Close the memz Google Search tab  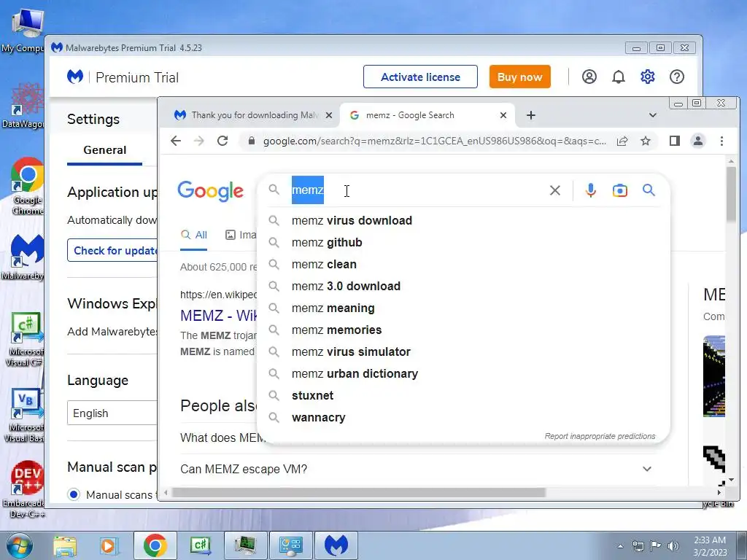click(503, 115)
